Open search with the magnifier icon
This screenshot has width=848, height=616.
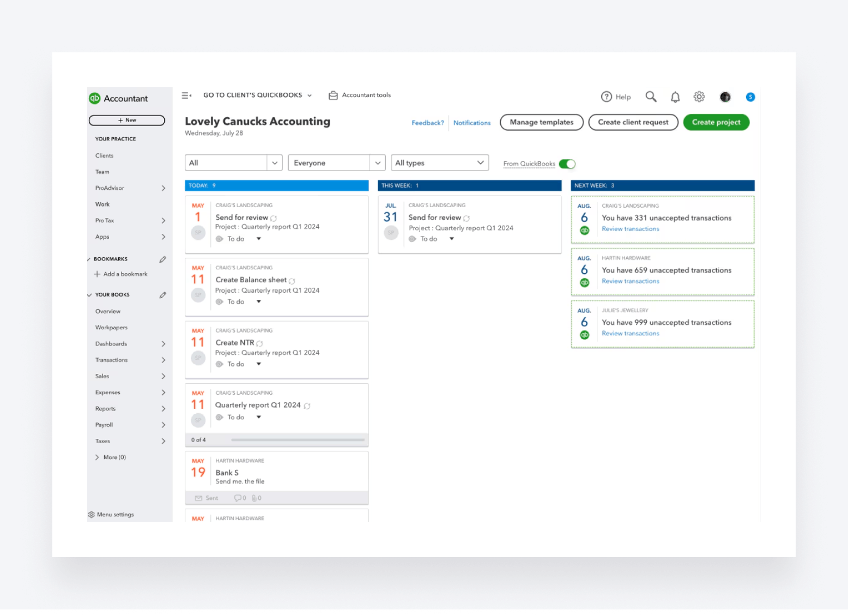[651, 96]
